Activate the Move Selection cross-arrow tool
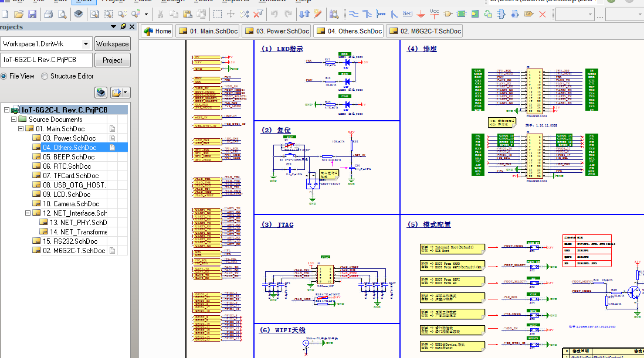Image resolution: width=644 pixels, height=358 pixels. (231, 14)
